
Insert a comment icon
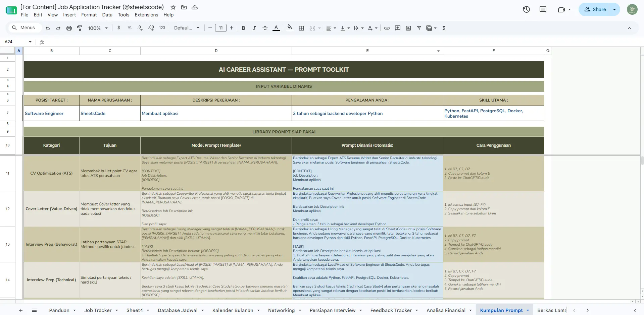[x=398, y=28]
